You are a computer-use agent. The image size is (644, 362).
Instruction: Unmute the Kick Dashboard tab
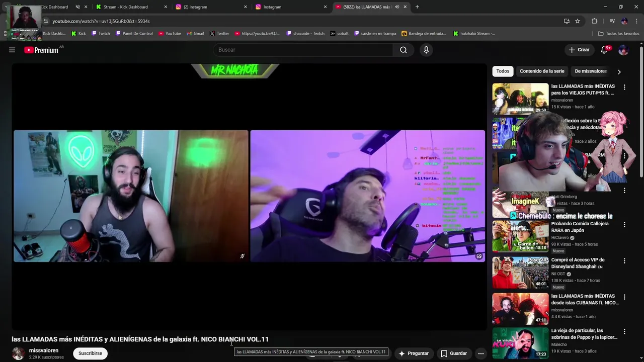point(77,7)
